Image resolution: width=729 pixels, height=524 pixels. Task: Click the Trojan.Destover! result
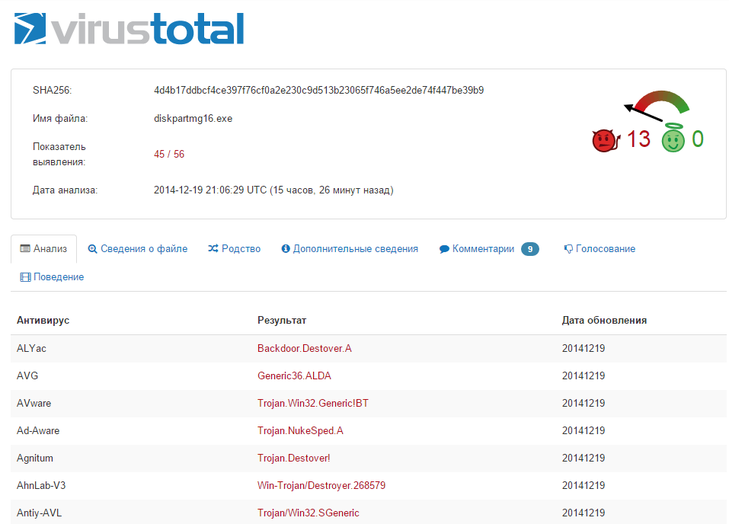[x=294, y=458]
